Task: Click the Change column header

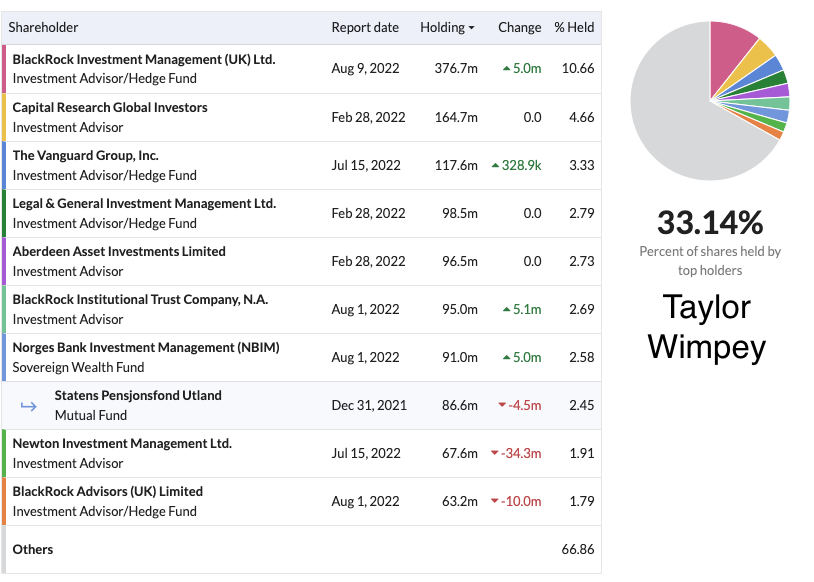Action: click(x=519, y=28)
